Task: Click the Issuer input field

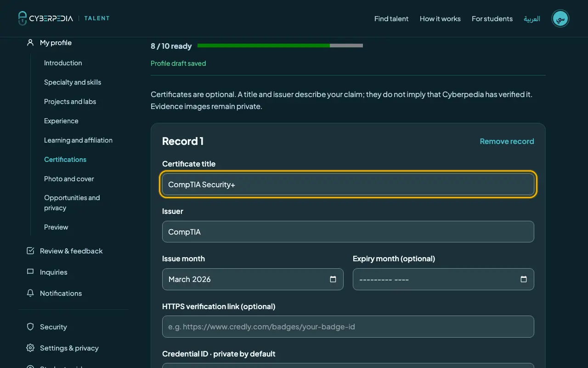Action: (x=348, y=232)
